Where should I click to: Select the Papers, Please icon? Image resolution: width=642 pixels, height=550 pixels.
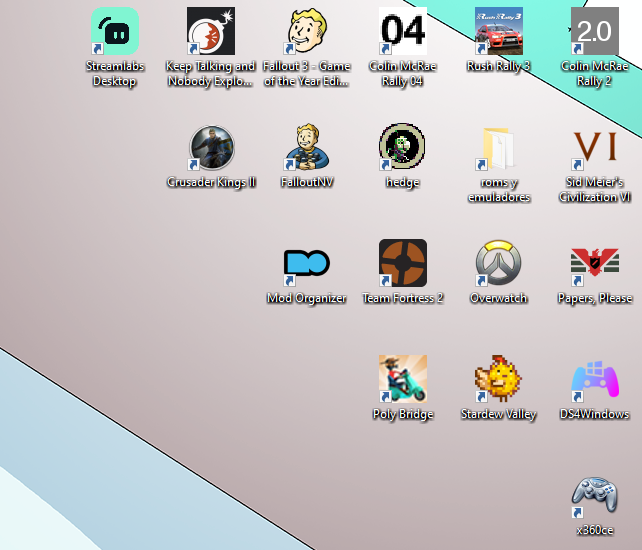click(595, 265)
